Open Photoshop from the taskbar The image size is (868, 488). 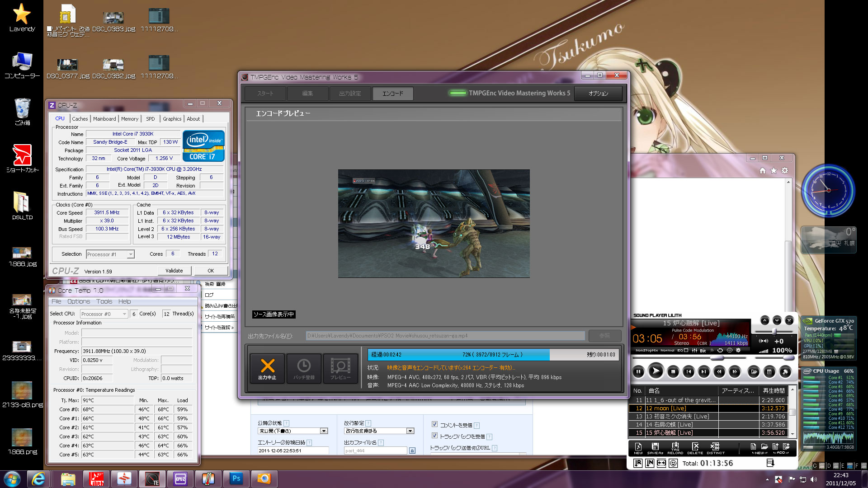pyautogui.click(x=236, y=479)
